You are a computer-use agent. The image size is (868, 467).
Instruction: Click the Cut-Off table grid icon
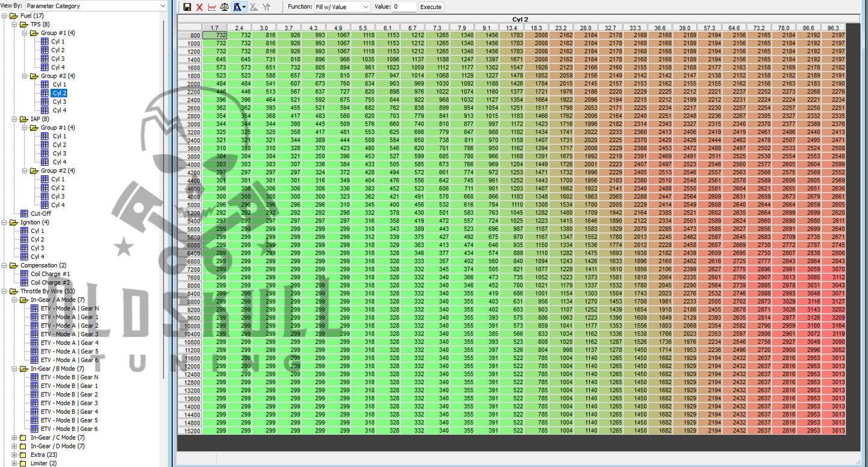tap(25, 214)
